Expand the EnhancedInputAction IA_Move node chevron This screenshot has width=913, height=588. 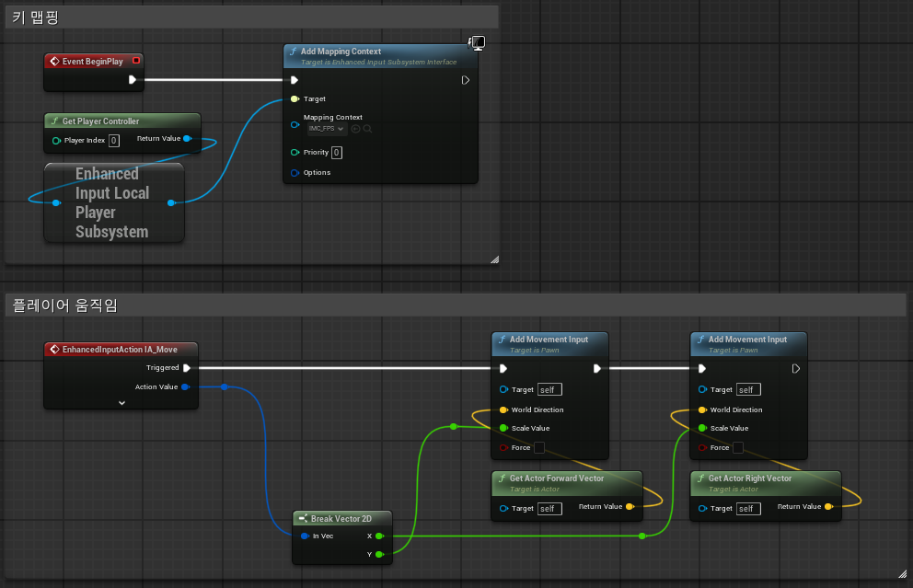(121, 403)
